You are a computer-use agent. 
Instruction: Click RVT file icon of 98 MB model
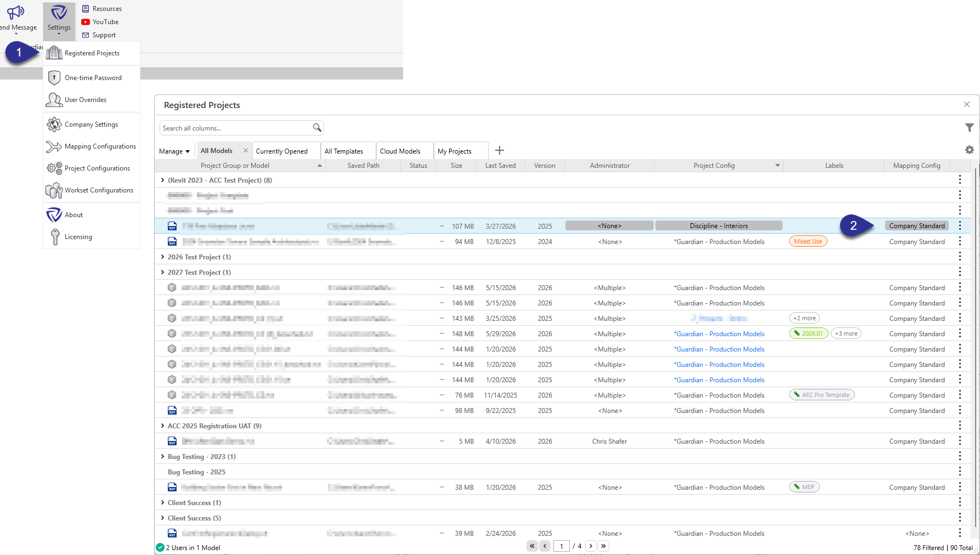click(x=172, y=410)
